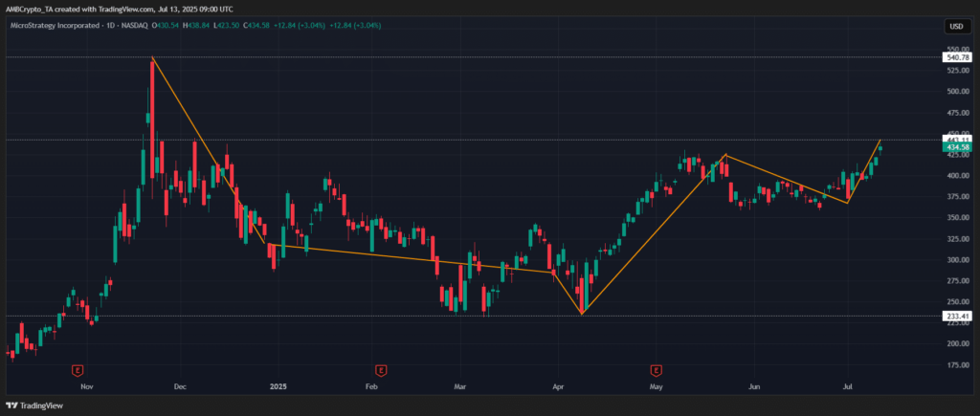Click the 443.11 price level label
Screen dimensions: 980x416
(957, 139)
